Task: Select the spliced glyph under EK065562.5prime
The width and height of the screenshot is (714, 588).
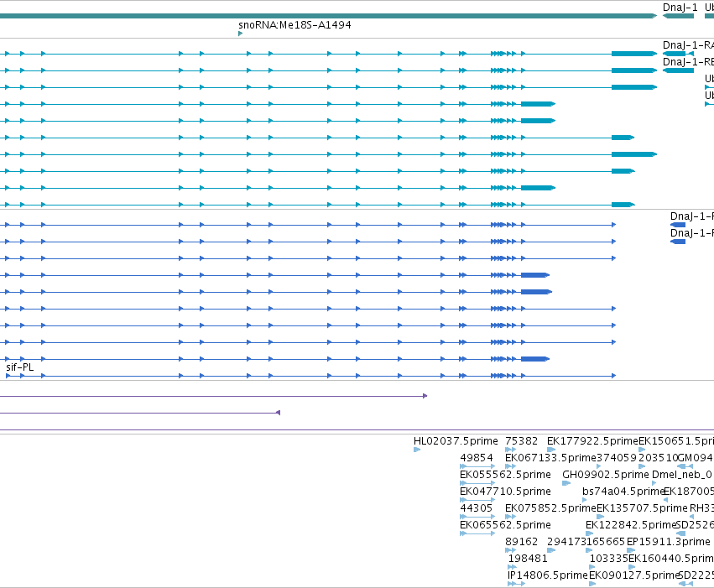Action: click(477, 533)
